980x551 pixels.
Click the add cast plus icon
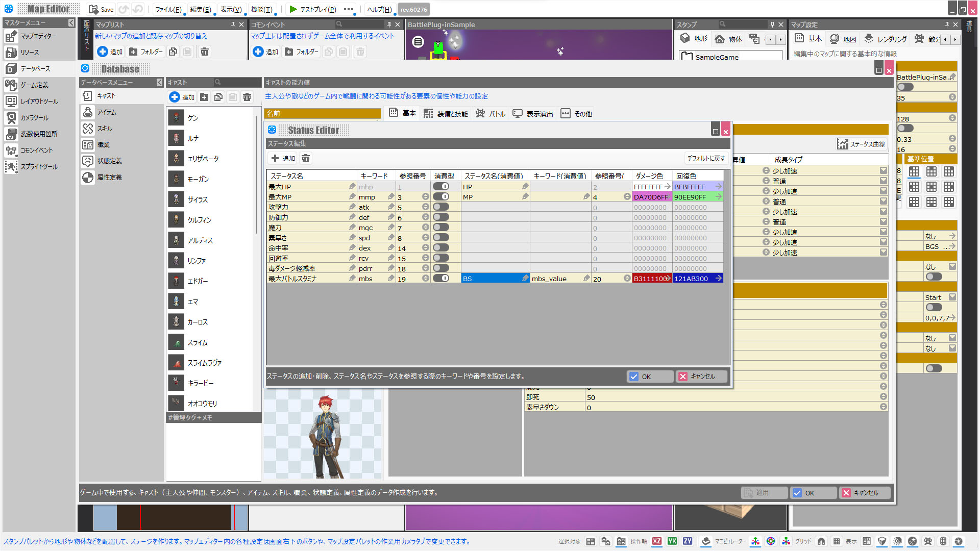tap(175, 97)
